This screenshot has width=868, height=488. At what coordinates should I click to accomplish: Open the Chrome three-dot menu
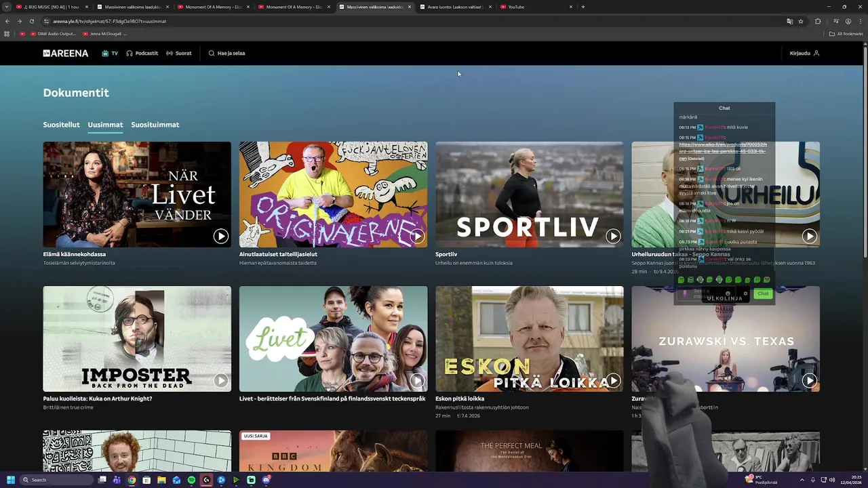(860, 21)
